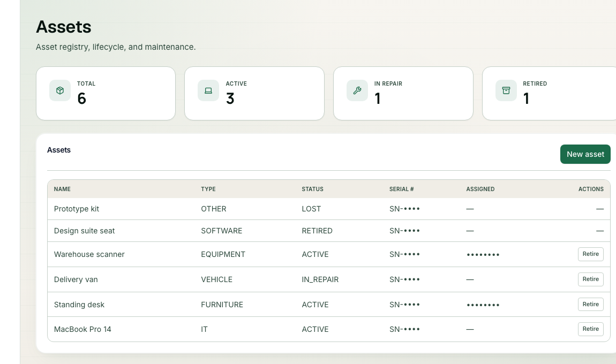Click Warehouse scanner's masked assignee
Screen dimensions: 616x364
coord(483,255)
